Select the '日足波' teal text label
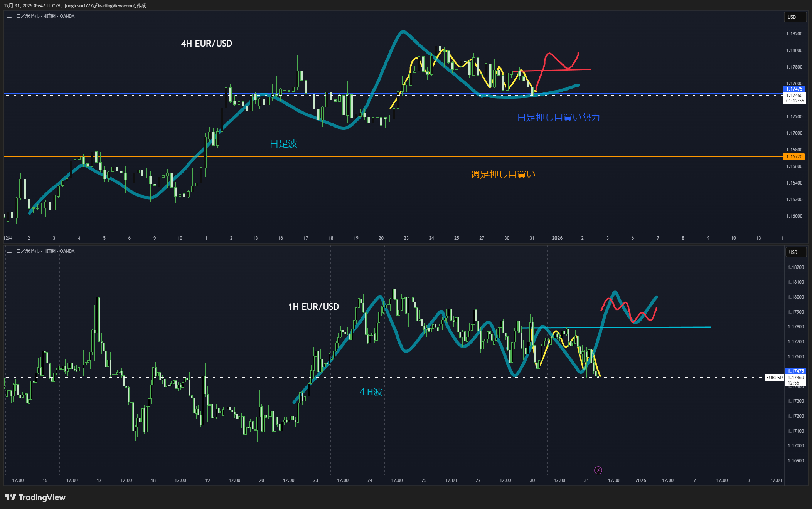Image resolution: width=812 pixels, height=509 pixels. (283, 144)
